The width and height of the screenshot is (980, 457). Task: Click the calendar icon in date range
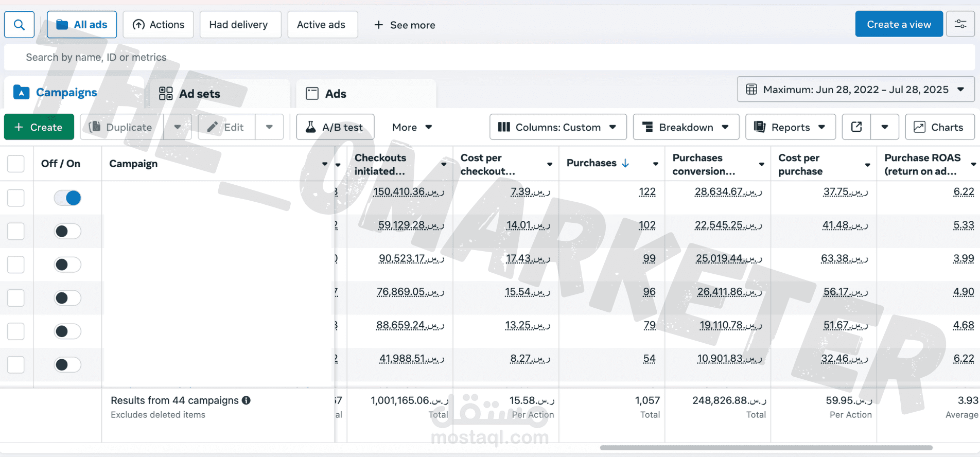751,90
